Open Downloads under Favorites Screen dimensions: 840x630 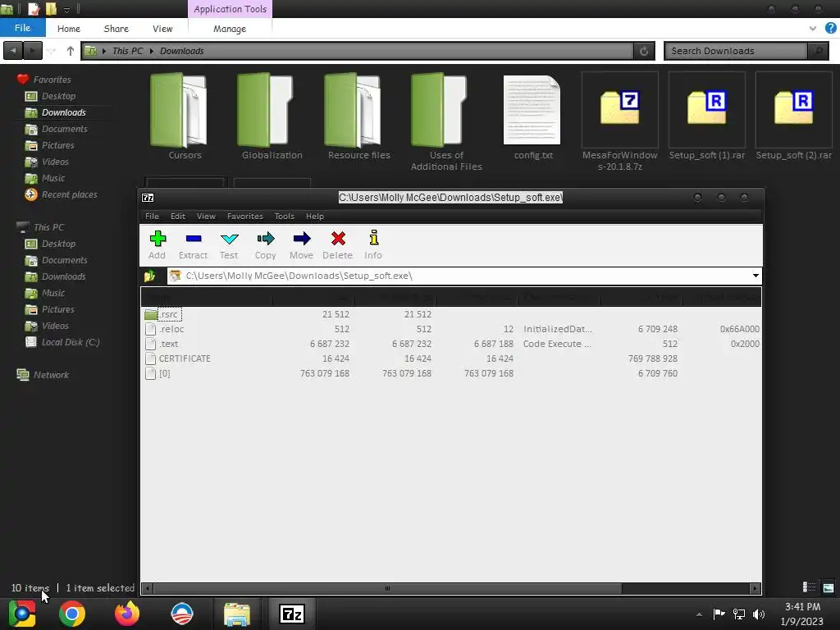[63, 112]
